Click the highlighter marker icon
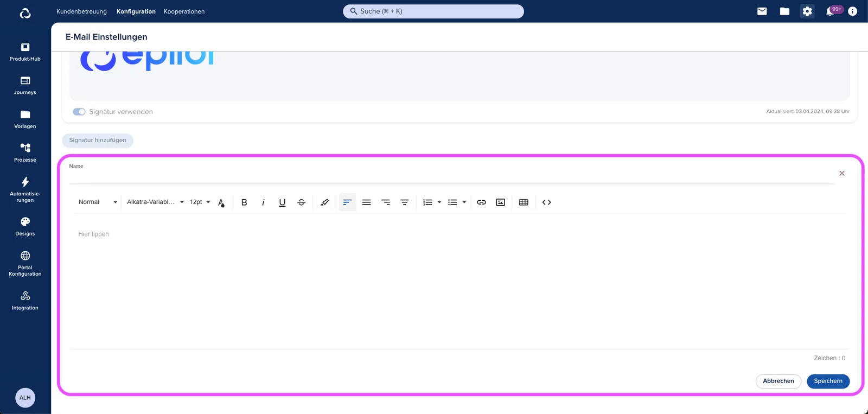The width and height of the screenshot is (868, 414). coord(324,202)
